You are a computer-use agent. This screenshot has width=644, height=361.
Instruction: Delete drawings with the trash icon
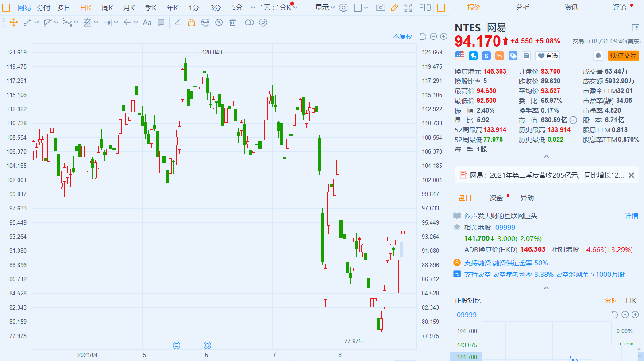pyautogui.click(x=232, y=23)
